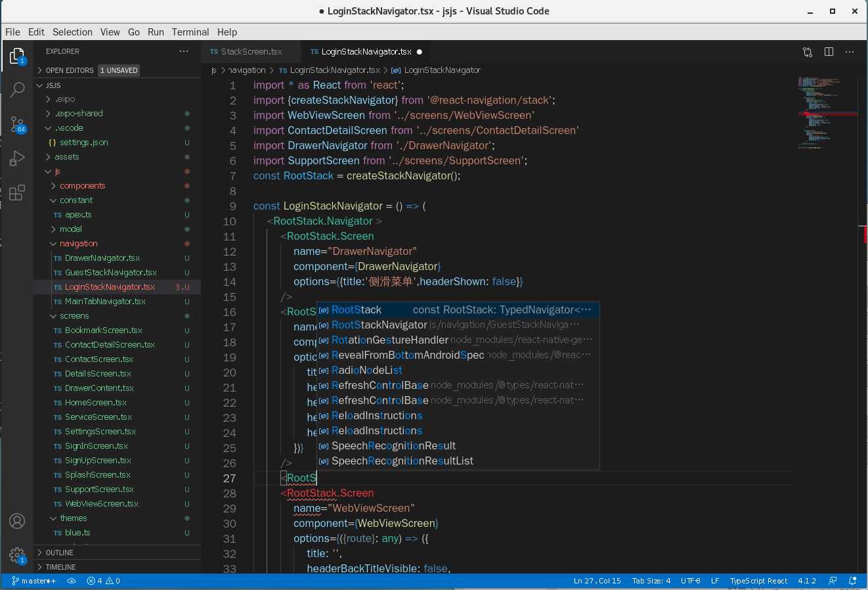The width and height of the screenshot is (868, 590).
Task: Open GuestStackNavigator.tsx file
Action: coord(117,273)
